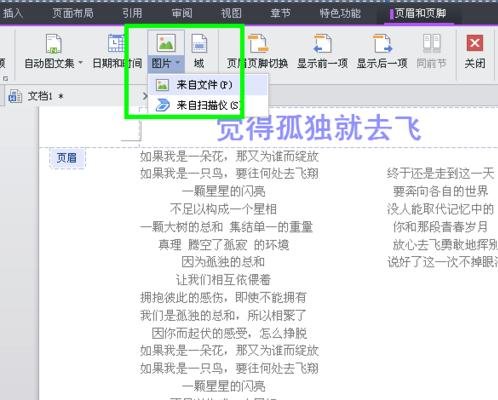498x400 pixels.
Task: Click the line 因为孤独的总和
Action: coord(223,262)
